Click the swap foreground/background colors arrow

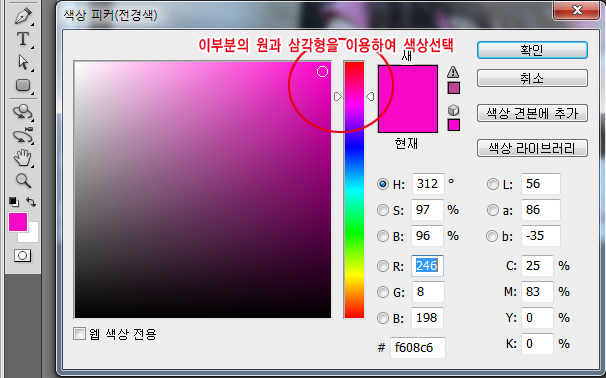31,201
